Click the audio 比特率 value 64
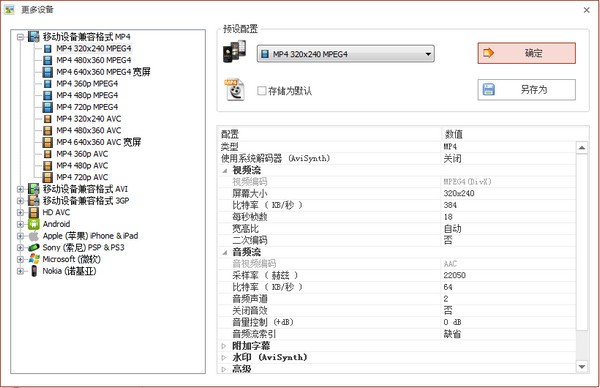Screen dimensions: 600x388 [x=448, y=287]
